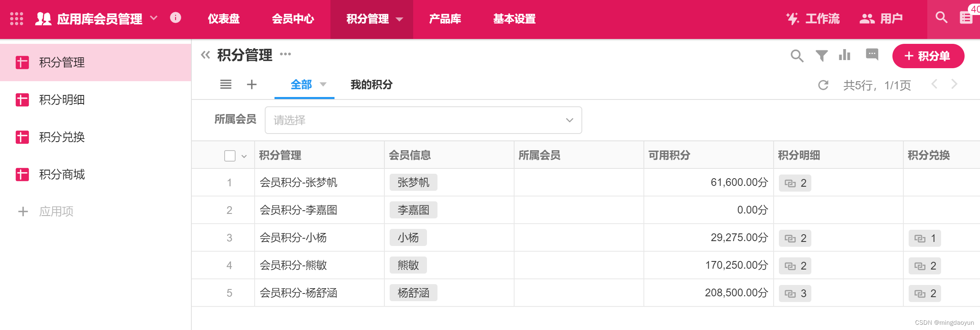The height and width of the screenshot is (330, 980).
Task: Select 积分兑换 in the sidebar
Action: [96, 137]
